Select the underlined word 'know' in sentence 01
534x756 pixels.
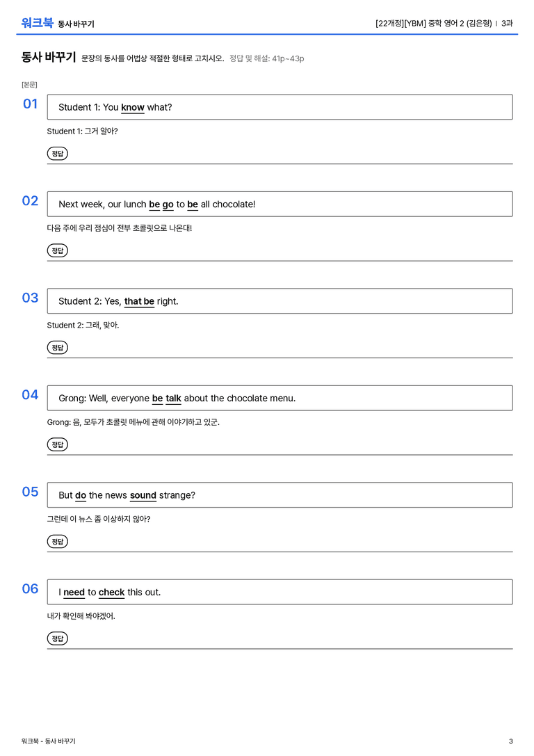coord(133,108)
